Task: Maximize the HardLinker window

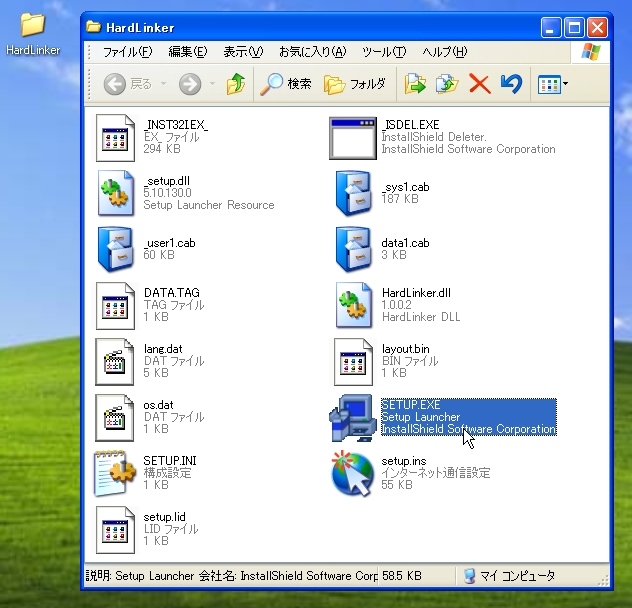Action: (574, 28)
